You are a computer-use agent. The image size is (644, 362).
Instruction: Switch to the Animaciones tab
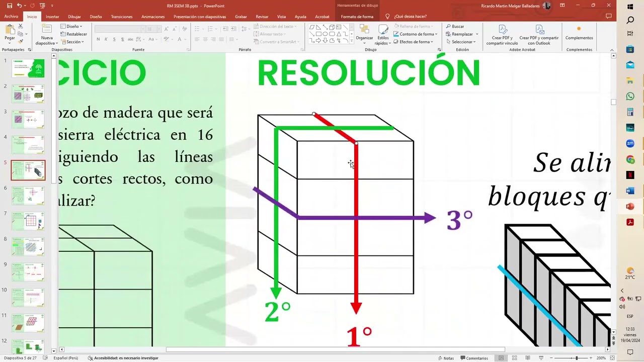click(x=153, y=17)
